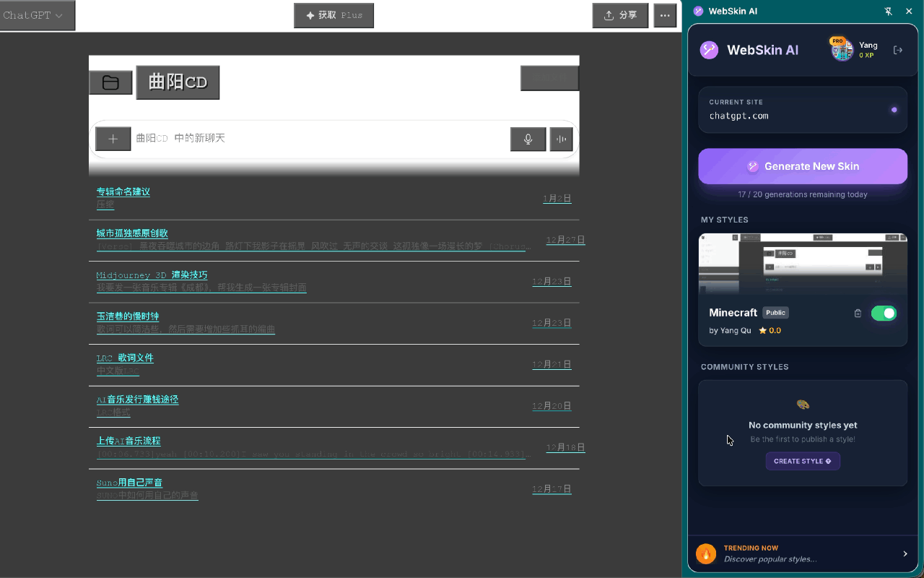Click the 分享 share button in top bar
Screen dimensions: 924x578
coord(620,15)
